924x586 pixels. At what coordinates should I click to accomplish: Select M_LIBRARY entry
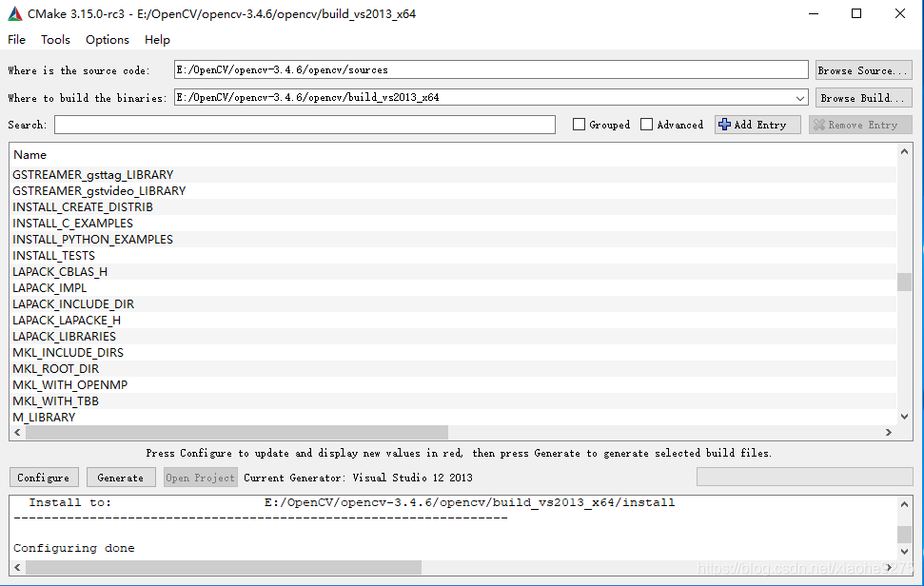454,418
